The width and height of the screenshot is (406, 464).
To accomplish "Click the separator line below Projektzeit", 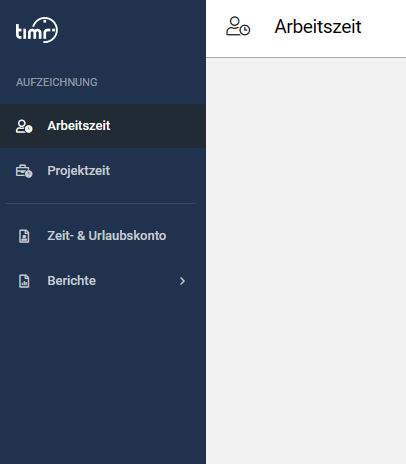I will 101,203.
